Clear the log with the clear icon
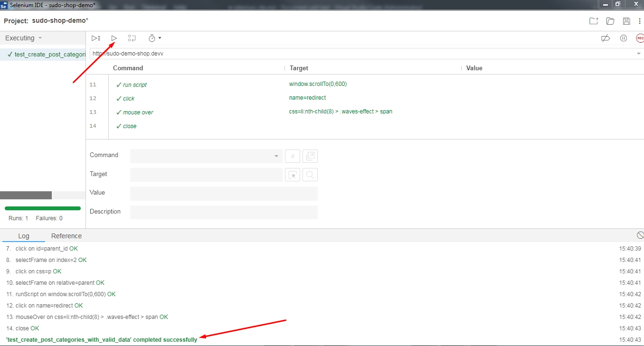Screen dimensions: 644x346 640,235
